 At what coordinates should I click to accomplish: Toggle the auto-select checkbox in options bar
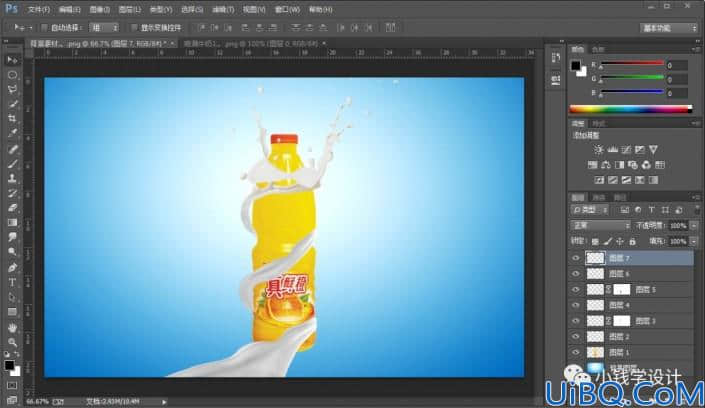point(45,28)
